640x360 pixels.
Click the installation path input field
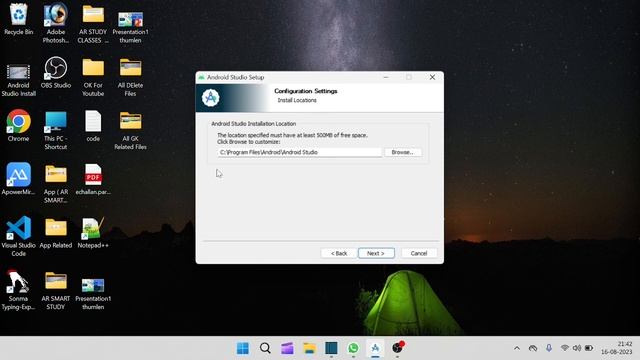pyautogui.click(x=300, y=152)
